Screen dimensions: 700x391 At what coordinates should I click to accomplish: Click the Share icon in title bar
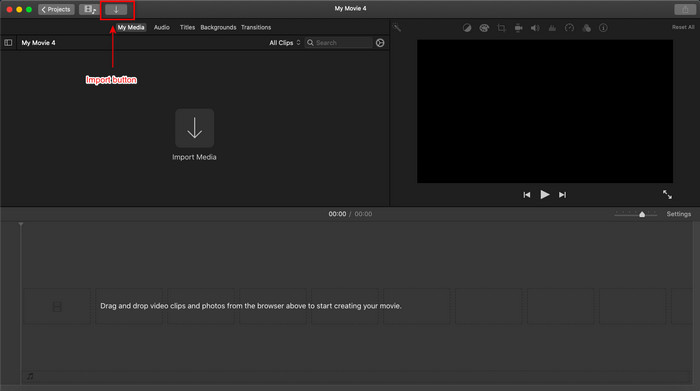coord(685,9)
